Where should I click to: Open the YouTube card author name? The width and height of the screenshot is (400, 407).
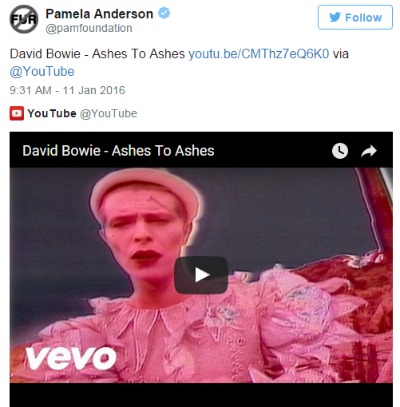[52, 113]
